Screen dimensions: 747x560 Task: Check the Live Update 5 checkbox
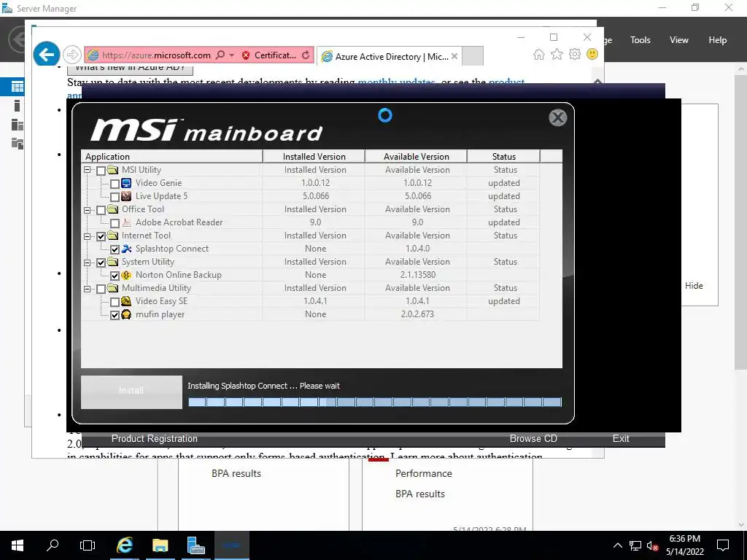click(x=115, y=197)
